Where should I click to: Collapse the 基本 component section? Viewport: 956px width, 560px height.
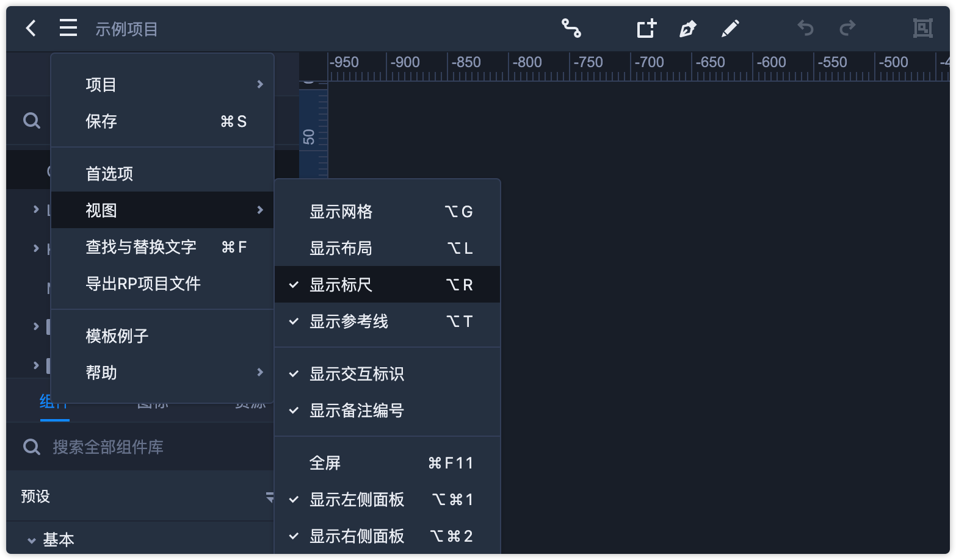point(32,540)
